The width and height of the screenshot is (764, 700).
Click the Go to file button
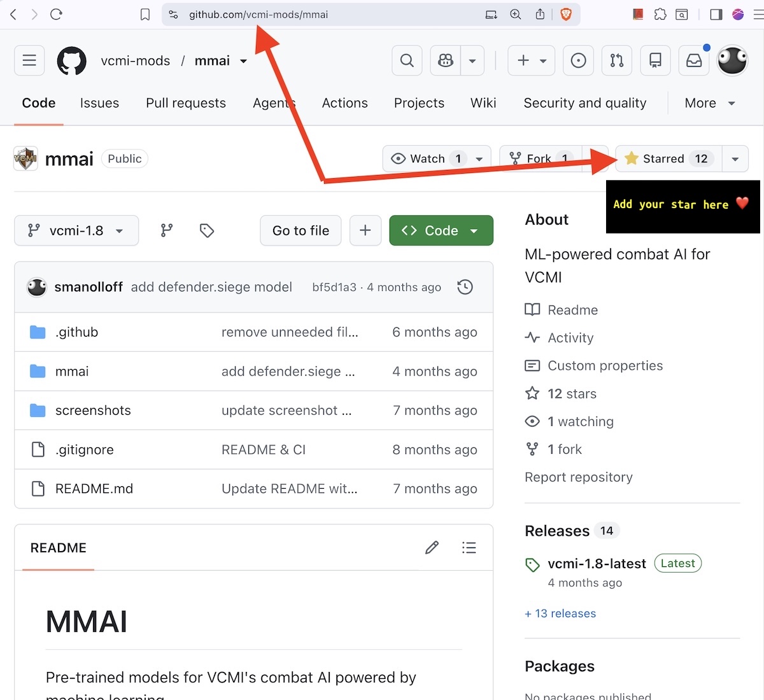tap(301, 230)
